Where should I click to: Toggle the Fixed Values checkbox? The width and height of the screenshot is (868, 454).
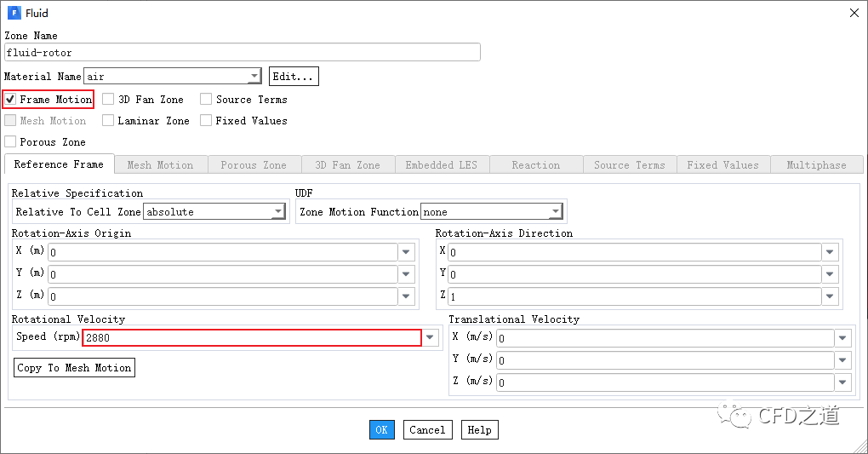pos(206,121)
